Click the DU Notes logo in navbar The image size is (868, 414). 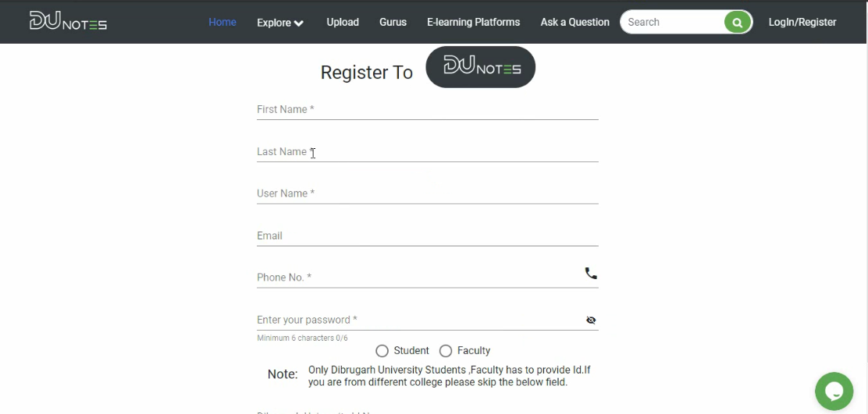pyautogui.click(x=68, y=21)
